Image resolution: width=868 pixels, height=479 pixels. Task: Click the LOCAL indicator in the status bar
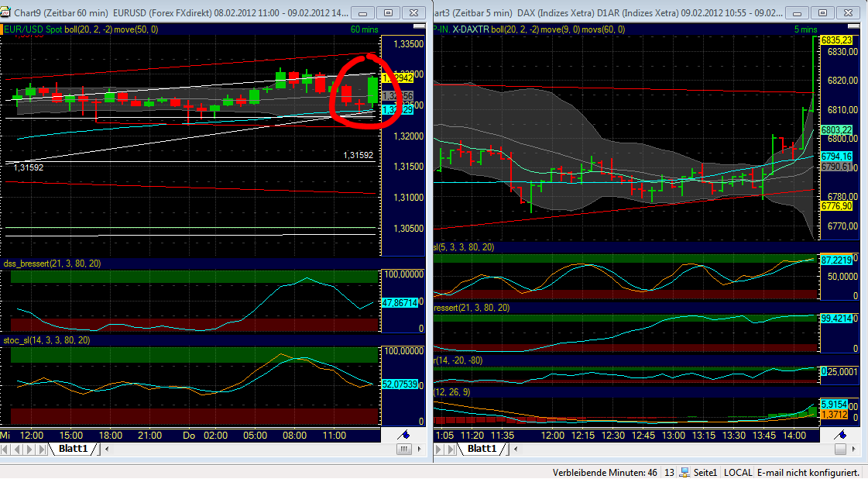tap(738, 471)
